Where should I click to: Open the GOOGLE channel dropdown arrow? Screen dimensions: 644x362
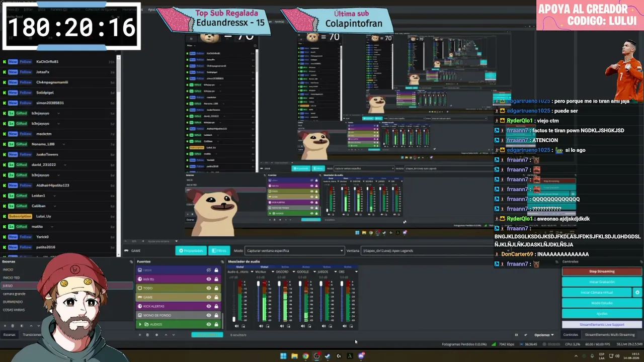click(x=314, y=272)
